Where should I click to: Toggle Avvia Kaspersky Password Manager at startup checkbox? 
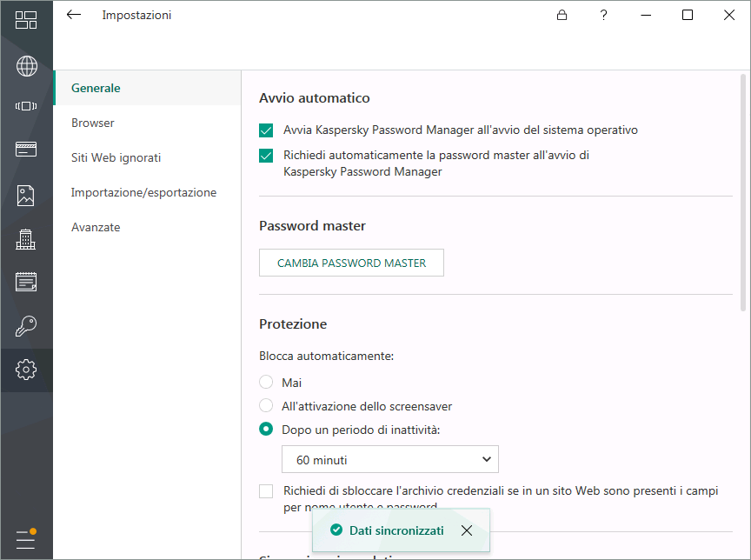click(266, 130)
